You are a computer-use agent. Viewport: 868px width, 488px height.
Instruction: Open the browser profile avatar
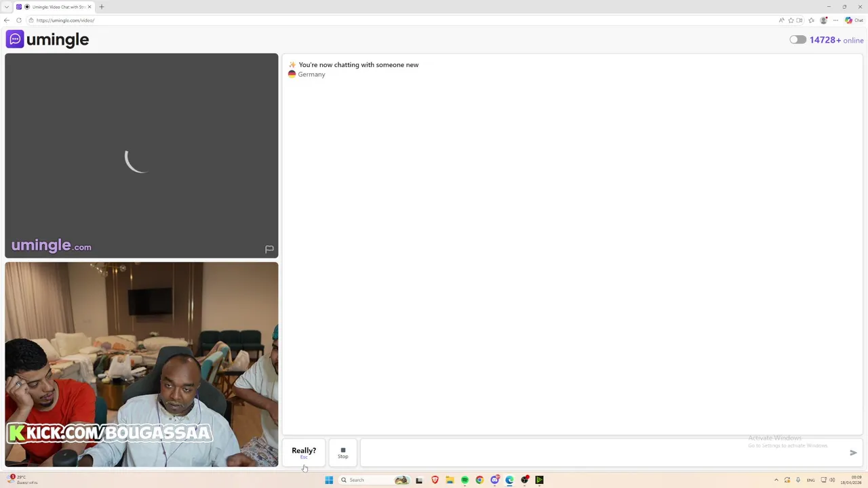[x=824, y=20]
